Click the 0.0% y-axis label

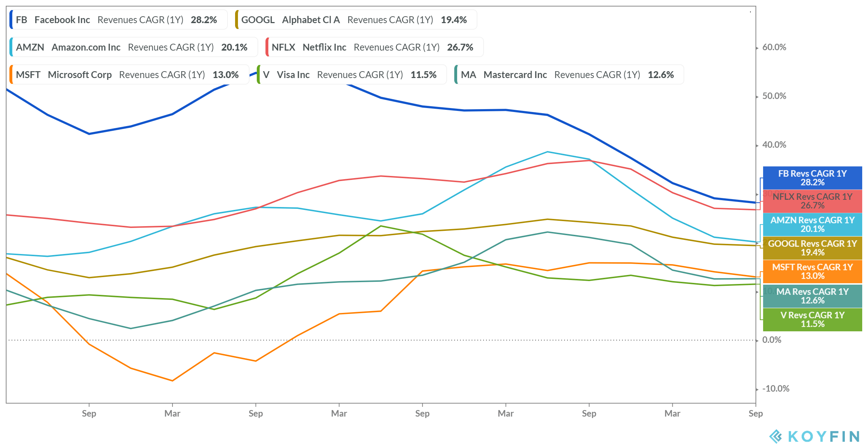click(772, 340)
